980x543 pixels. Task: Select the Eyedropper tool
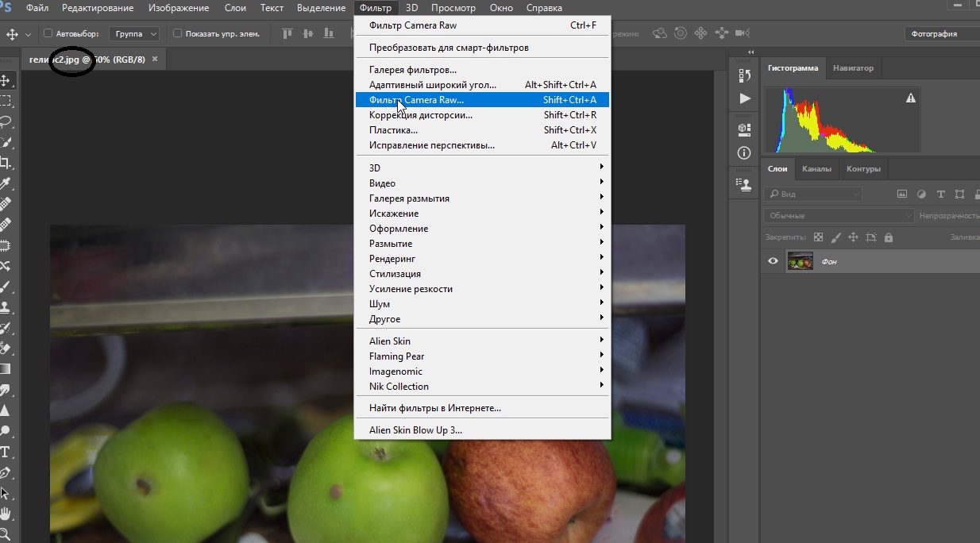(5, 183)
